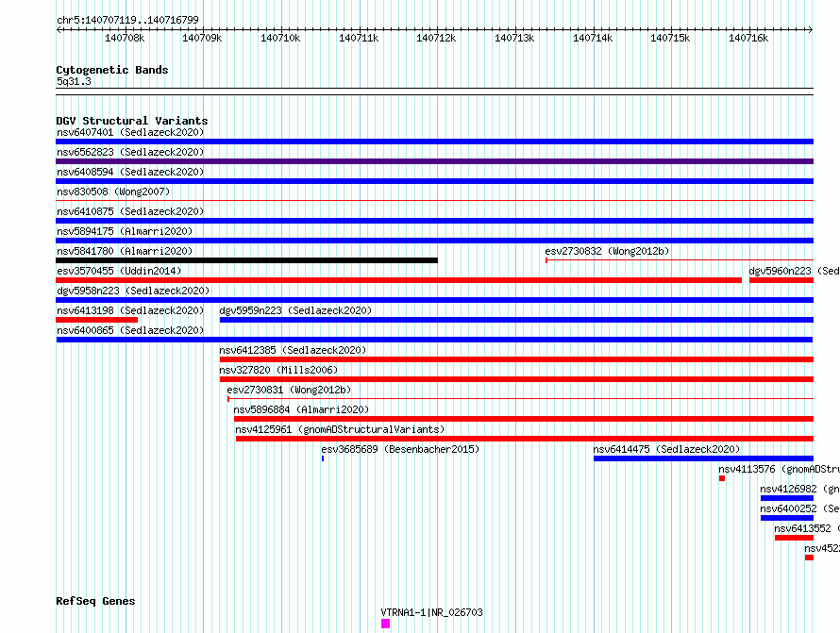Click the magenta VTRNA1-1 gene block
The image size is (840, 633).
tap(385, 624)
